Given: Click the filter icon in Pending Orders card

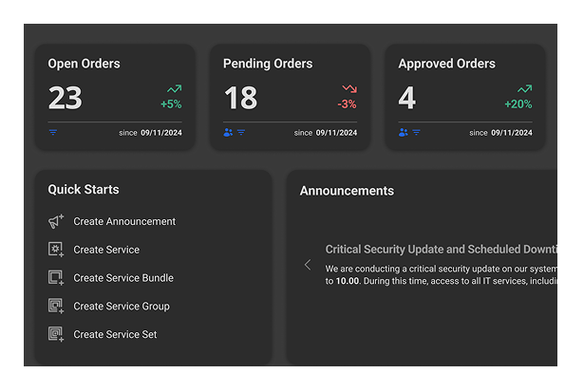Looking at the screenshot, I should point(241,133).
